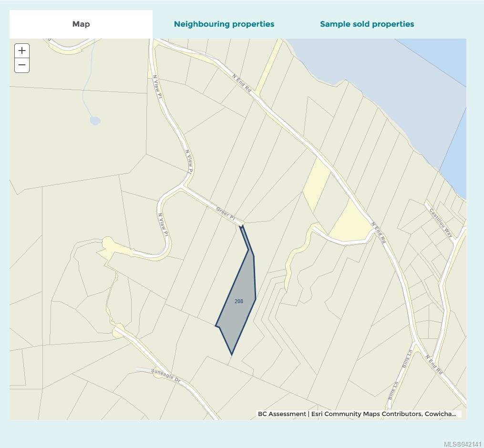This screenshot has height=448, width=484.
Task: Click the Castillou Way road label
Action: [441, 223]
